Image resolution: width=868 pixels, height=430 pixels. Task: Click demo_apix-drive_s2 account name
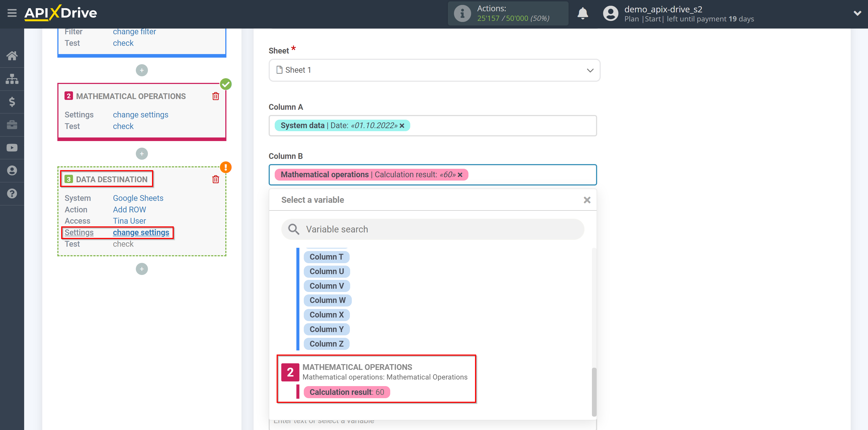663,9
